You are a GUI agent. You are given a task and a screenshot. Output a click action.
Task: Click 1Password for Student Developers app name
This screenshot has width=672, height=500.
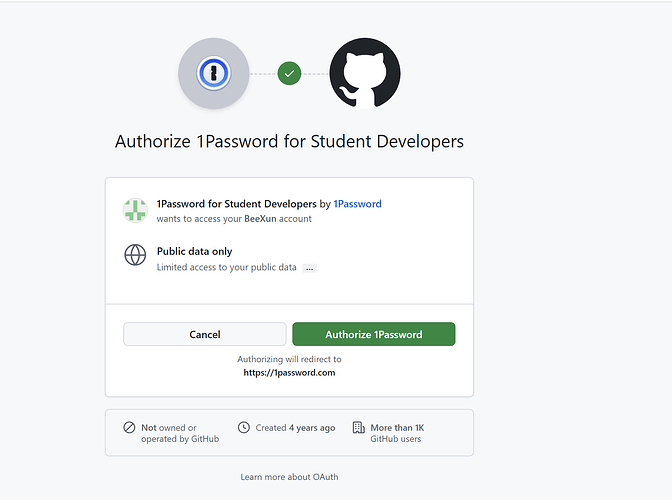pyautogui.click(x=237, y=204)
